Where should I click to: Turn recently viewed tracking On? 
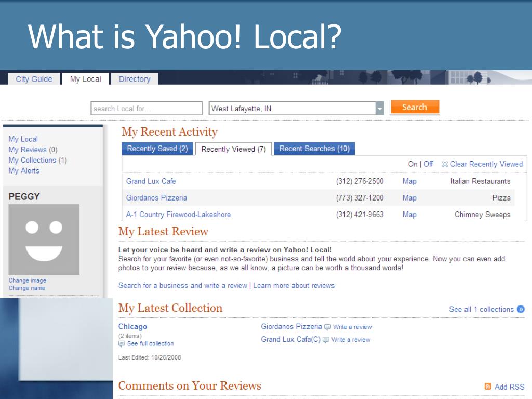tap(413, 164)
